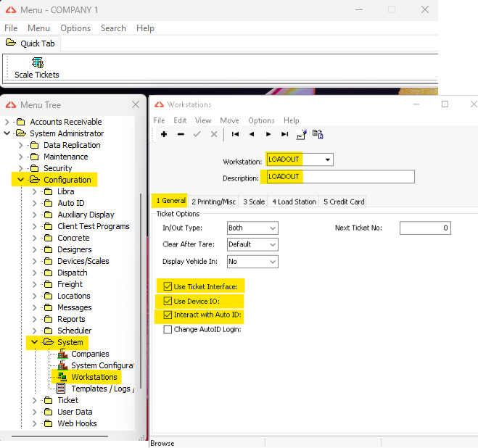Jump to the last workstation record

285,134
